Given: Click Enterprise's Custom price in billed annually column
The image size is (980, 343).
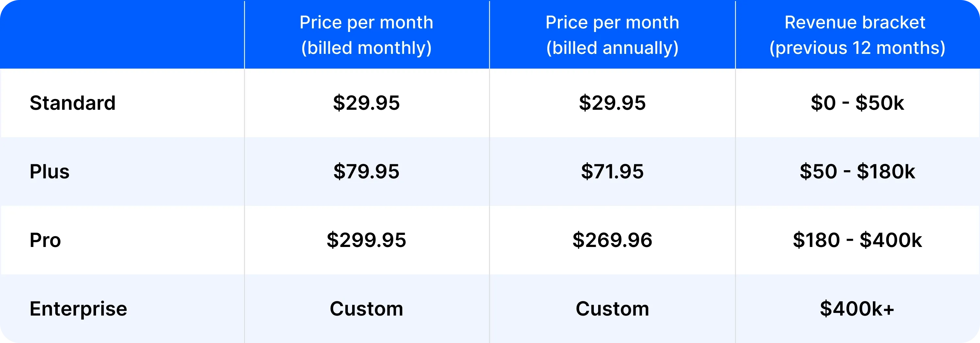Looking at the screenshot, I should point(612,309).
